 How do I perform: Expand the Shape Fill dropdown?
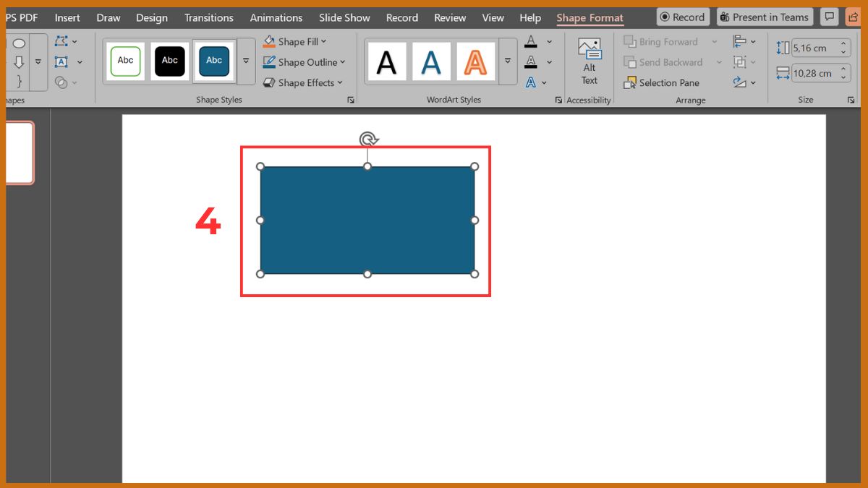[323, 42]
